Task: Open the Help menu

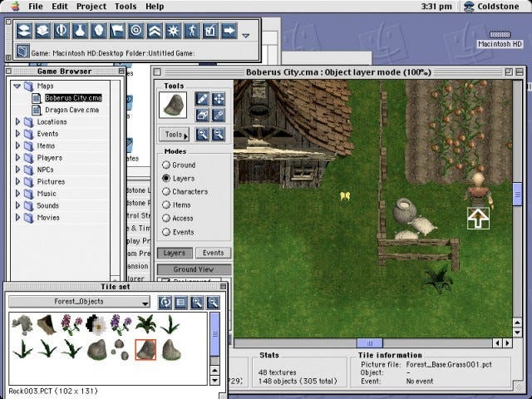Action: (155, 7)
